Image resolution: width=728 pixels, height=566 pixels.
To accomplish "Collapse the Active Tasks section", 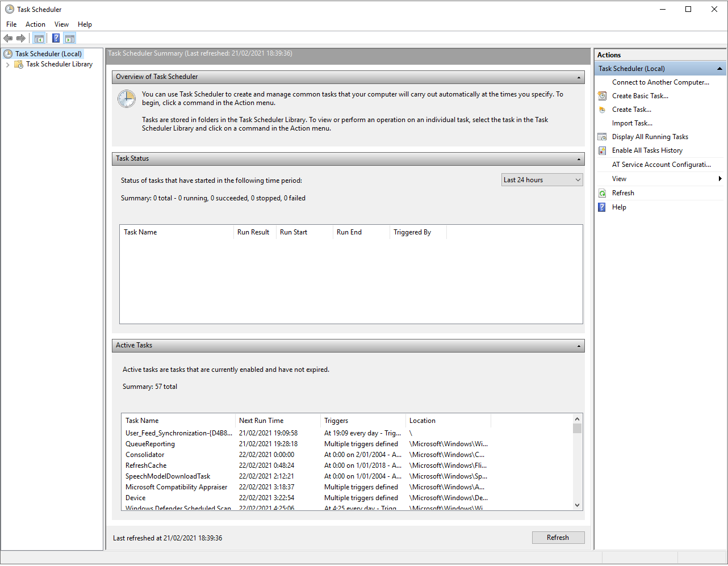I will click(579, 345).
